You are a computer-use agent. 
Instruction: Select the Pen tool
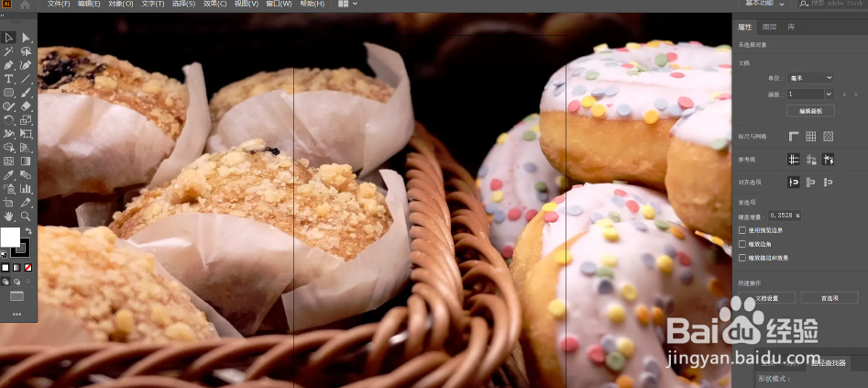9,65
